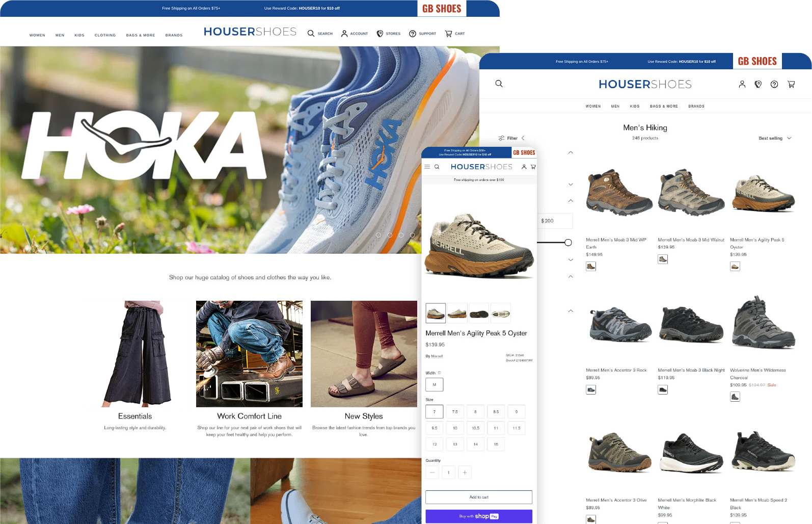Click the Add to cart button

(x=479, y=497)
